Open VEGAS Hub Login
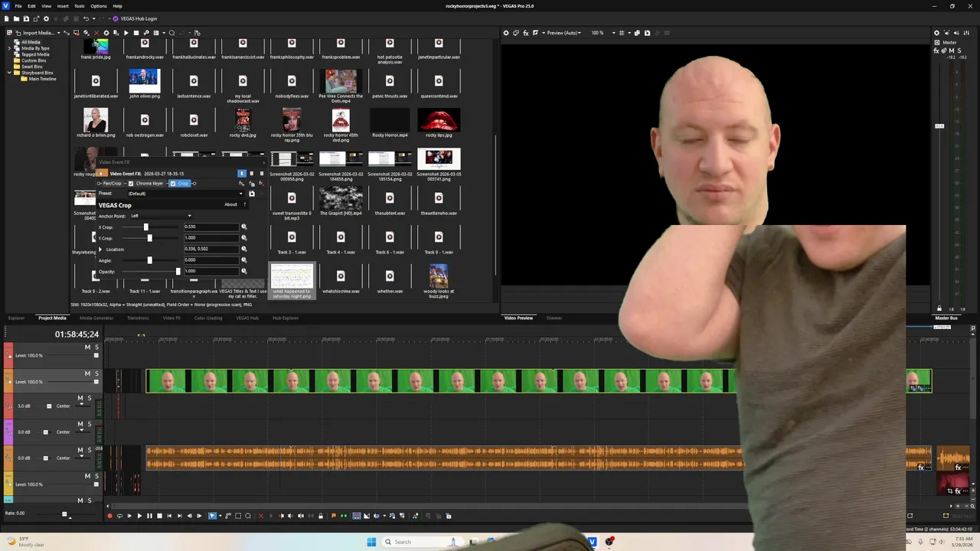 coord(135,19)
